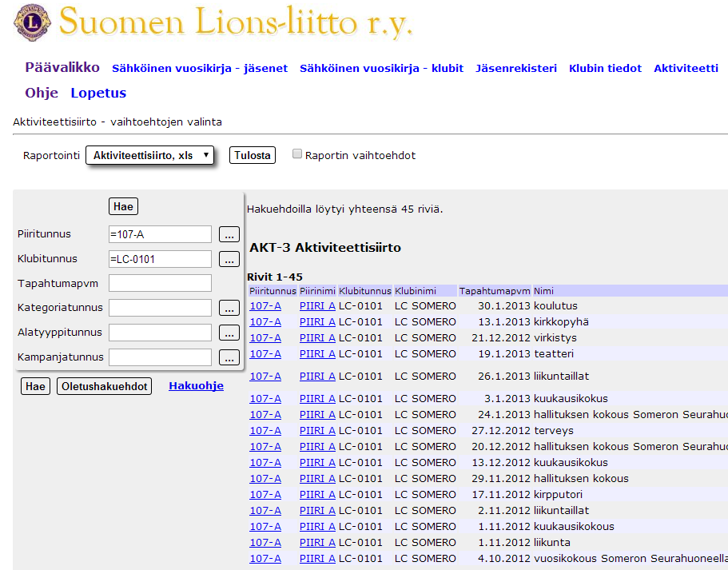
Task: Open PIIRI A link in 24.1.2013 row
Action: pyautogui.click(x=317, y=414)
